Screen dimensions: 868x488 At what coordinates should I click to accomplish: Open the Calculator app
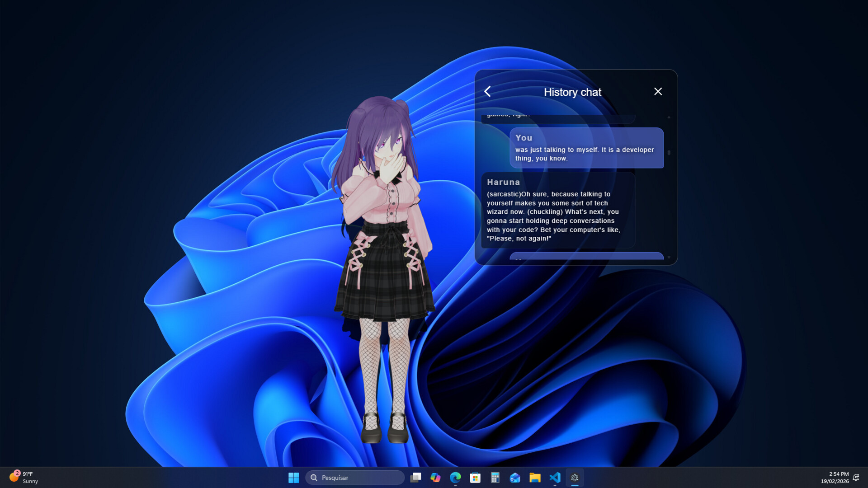click(x=495, y=478)
